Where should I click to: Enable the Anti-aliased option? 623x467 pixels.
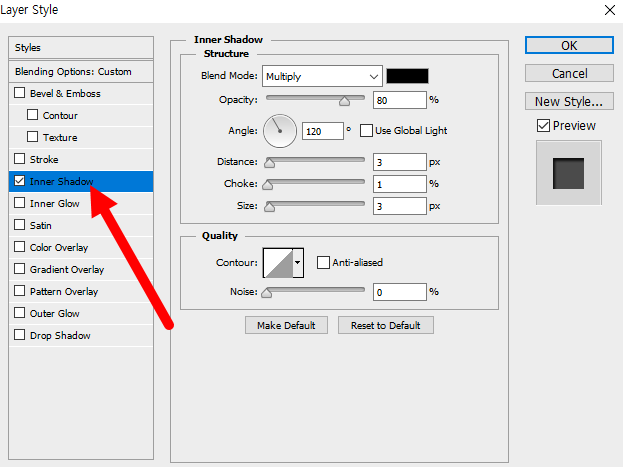323,262
